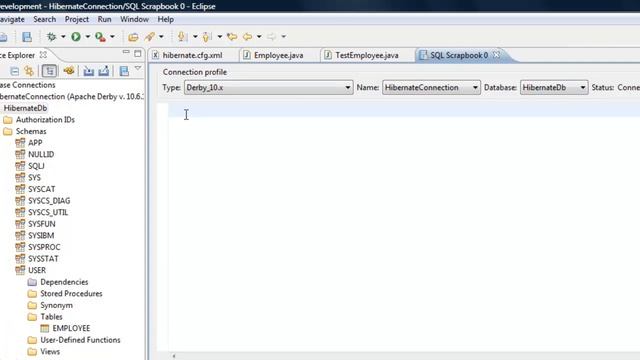Open the Project menu

point(77,19)
